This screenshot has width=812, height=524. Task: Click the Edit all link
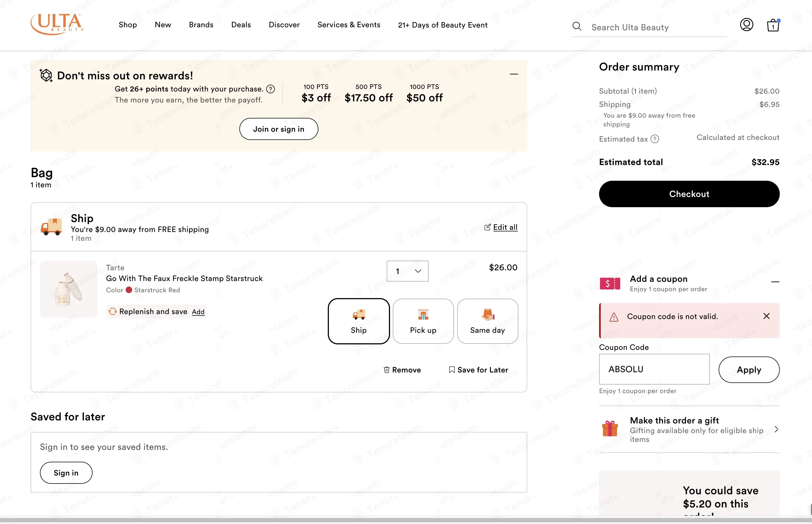coord(501,227)
